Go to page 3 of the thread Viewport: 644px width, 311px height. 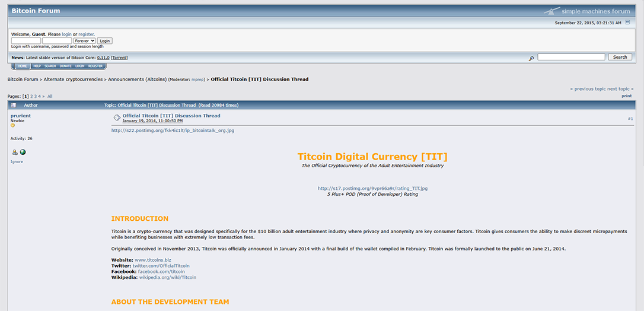[36, 96]
